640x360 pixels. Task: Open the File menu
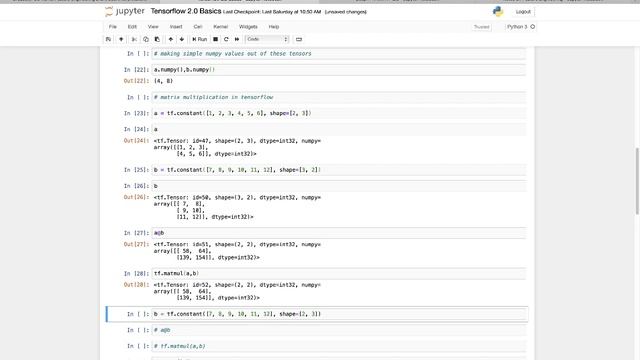pyautogui.click(x=113, y=27)
